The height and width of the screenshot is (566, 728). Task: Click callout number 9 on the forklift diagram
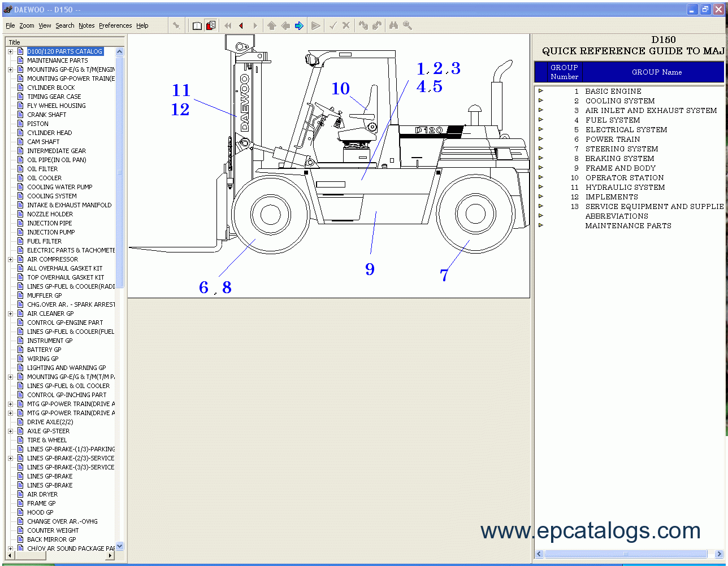click(x=370, y=269)
